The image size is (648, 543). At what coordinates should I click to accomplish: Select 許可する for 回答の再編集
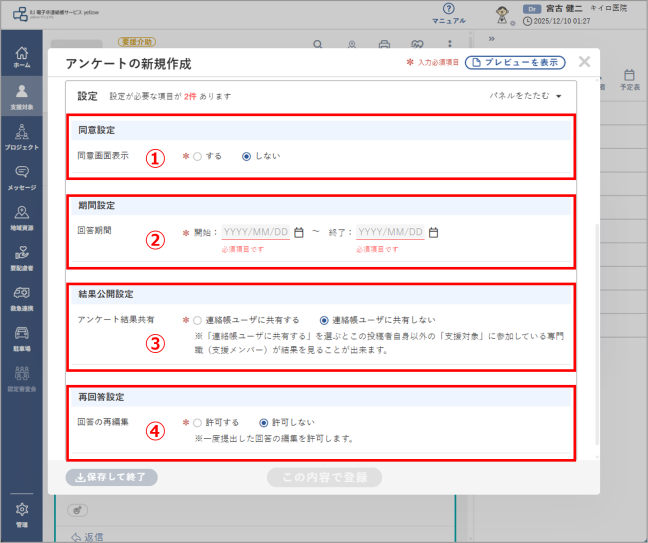(x=198, y=423)
